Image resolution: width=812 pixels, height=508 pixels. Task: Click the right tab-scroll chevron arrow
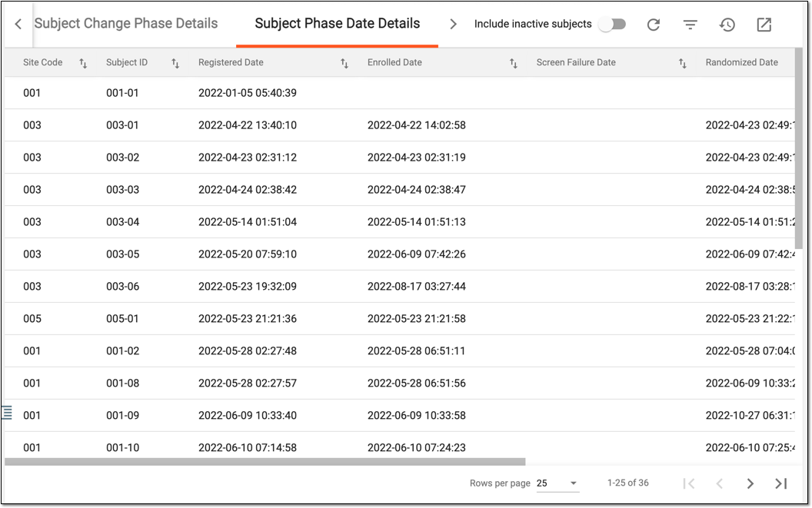click(x=453, y=24)
